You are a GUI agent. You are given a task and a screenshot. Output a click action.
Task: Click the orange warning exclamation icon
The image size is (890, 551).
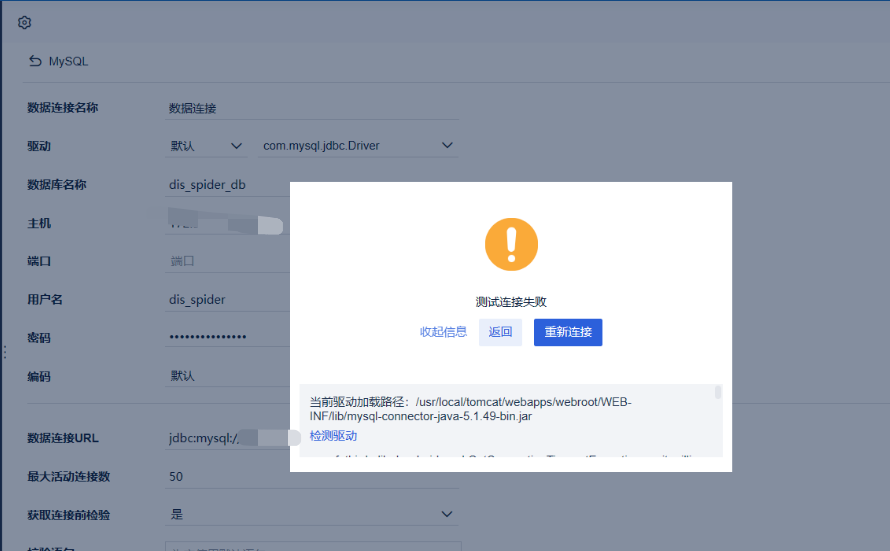(x=511, y=245)
